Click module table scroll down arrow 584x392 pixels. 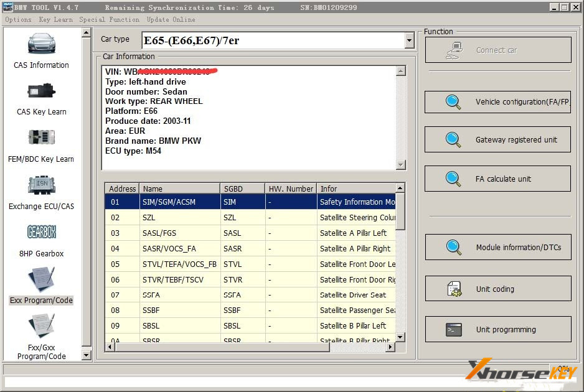pyautogui.click(x=400, y=337)
